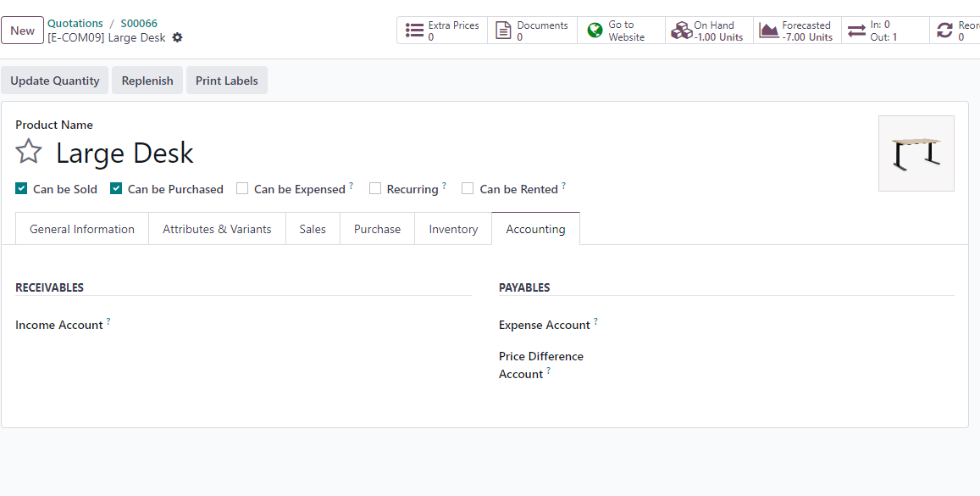Click the Income Account label
Viewport: 980px width, 496px height.
pyautogui.click(x=58, y=326)
